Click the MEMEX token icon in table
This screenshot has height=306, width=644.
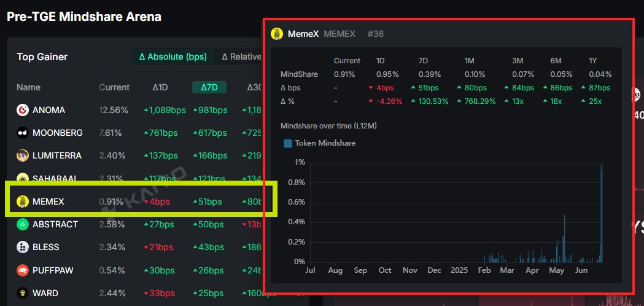pyautogui.click(x=22, y=202)
